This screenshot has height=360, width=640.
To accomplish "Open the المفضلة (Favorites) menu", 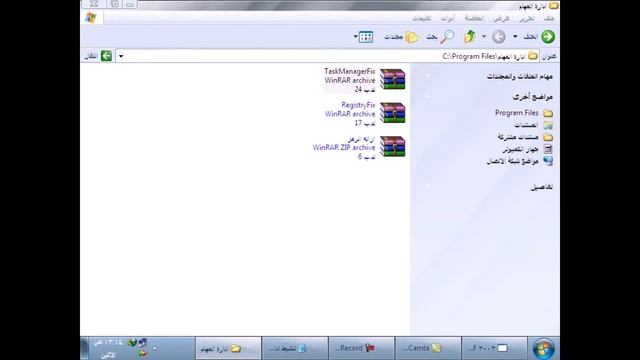I will click(474, 18).
